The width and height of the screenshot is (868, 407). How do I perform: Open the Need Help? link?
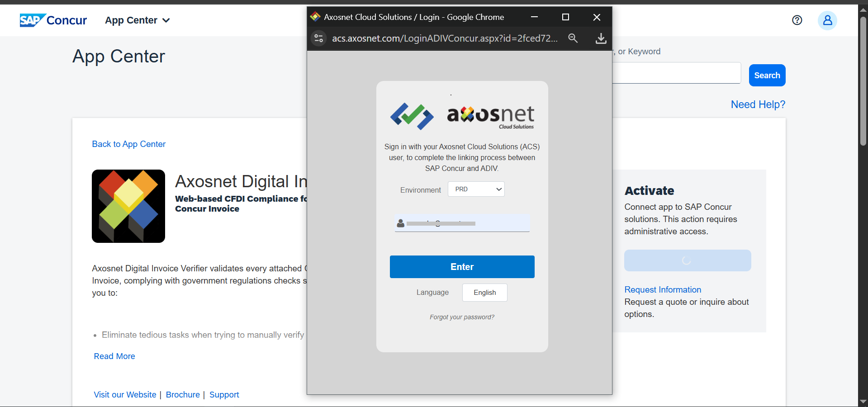click(x=758, y=104)
